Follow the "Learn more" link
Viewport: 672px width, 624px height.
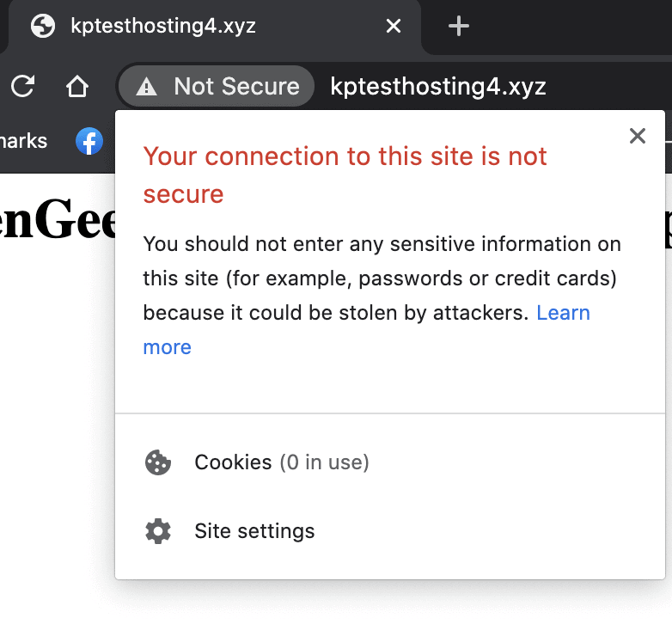coord(563,313)
